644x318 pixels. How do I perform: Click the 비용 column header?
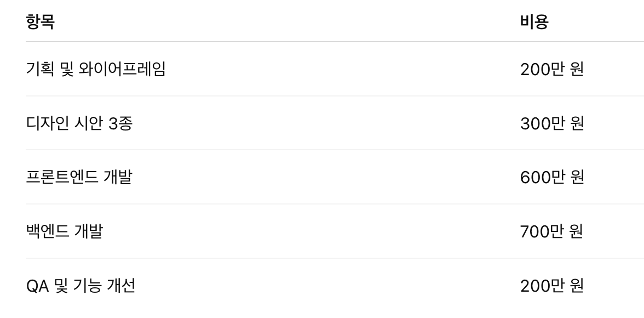[534, 22]
